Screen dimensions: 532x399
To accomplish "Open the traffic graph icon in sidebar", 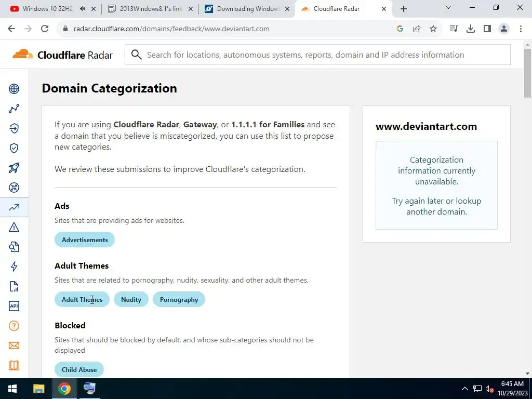I will click(14, 109).
